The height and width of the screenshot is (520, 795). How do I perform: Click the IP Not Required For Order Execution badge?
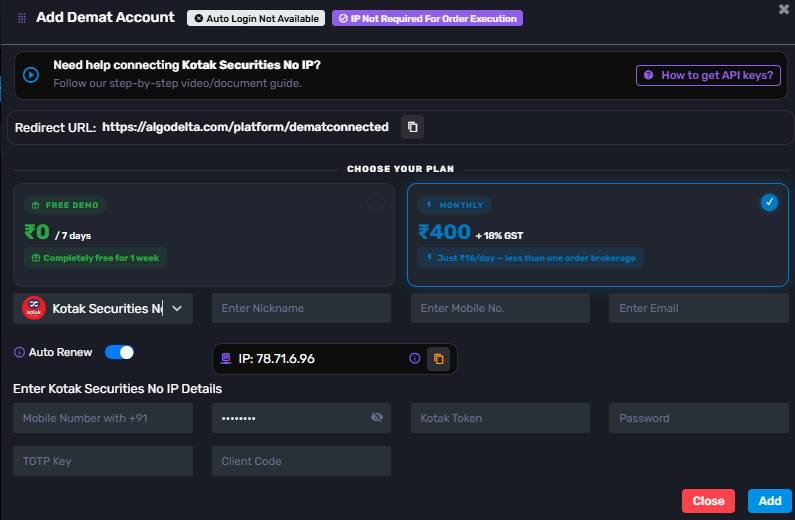click(427, 18)
